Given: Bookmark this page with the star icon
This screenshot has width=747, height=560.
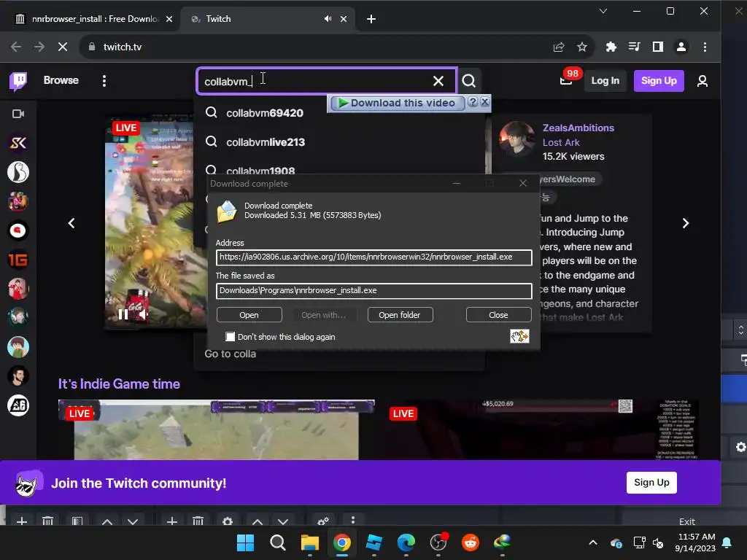Looking at the screenshot, I should click(581, 47).
